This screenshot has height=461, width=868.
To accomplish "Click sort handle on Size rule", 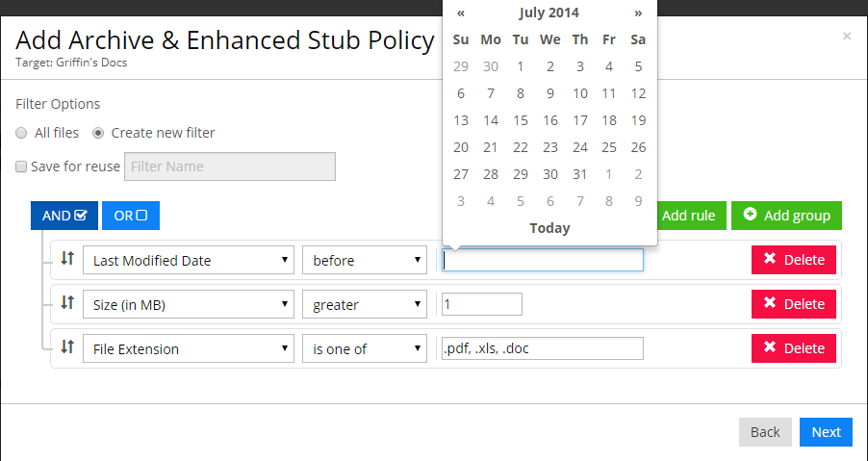I will point(67,303).
